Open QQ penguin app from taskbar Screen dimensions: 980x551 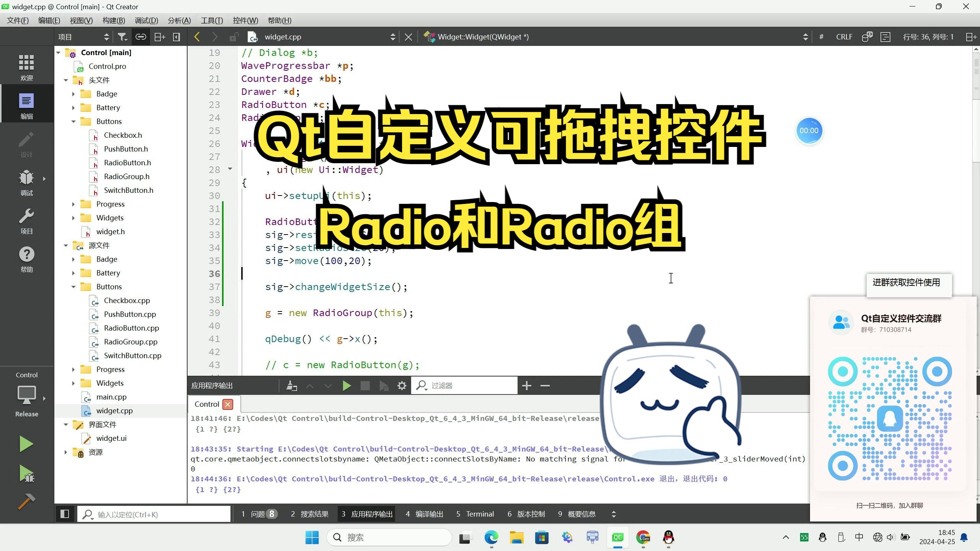point(668,538)
